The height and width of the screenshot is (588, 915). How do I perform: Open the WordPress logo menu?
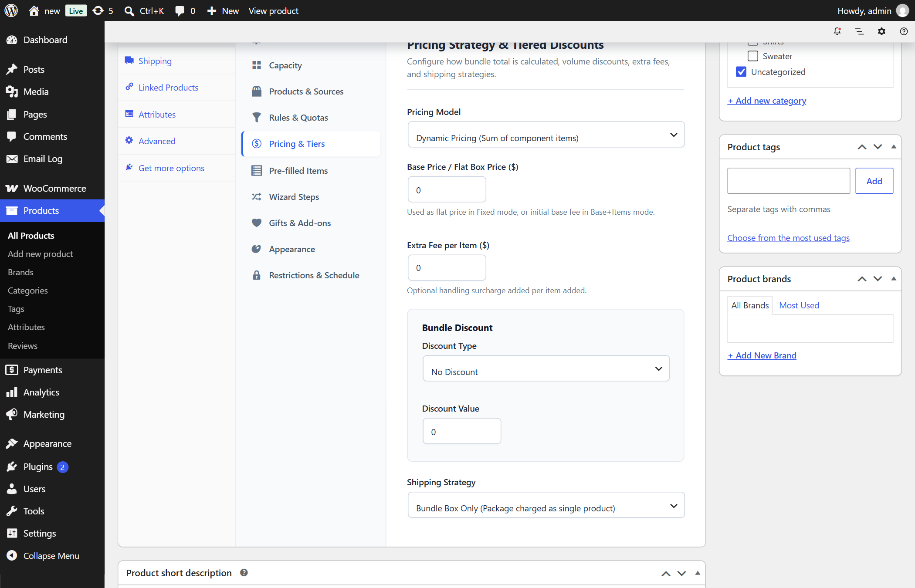[x=11, y=10]
